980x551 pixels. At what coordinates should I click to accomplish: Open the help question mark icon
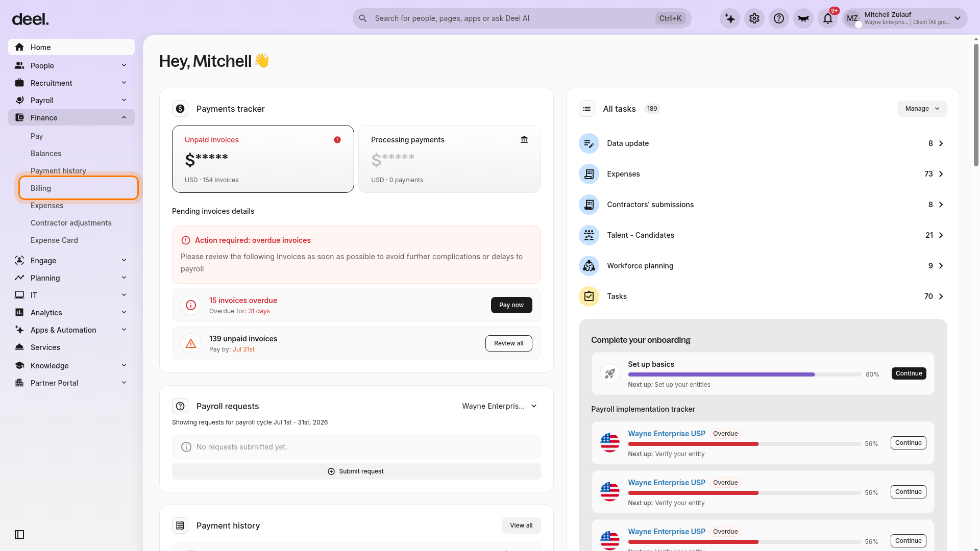(779, 18)
